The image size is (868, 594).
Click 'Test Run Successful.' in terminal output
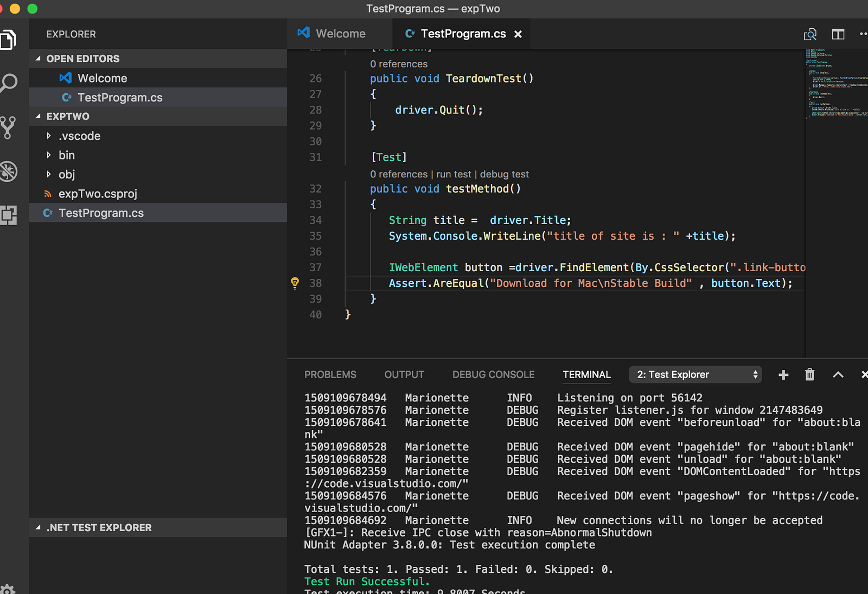tap(367, 582)
